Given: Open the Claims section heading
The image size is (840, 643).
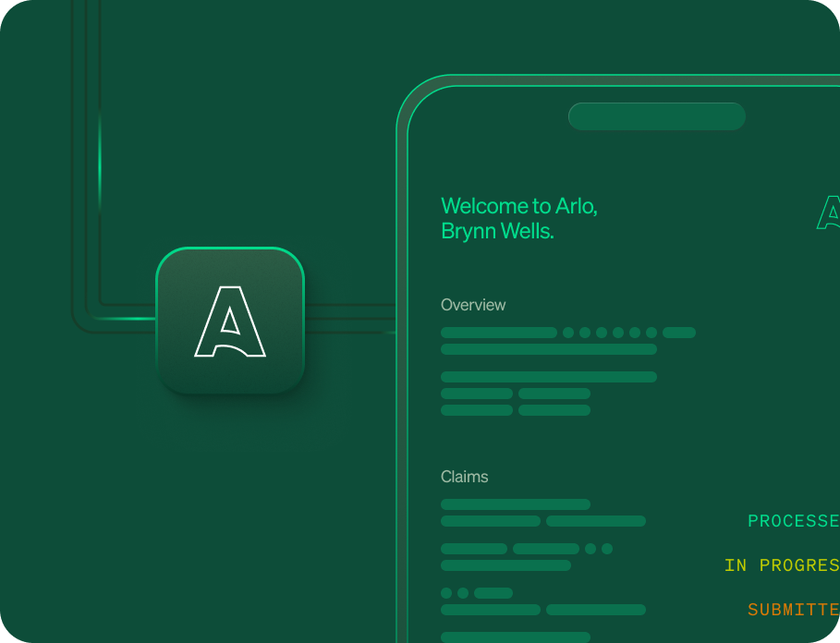Looking at the screenshot, I should tap(464, 477).
